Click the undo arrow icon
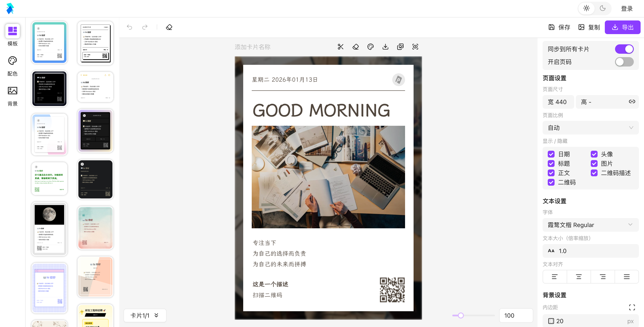Screen dimensions: 644x327 (129, 27)
